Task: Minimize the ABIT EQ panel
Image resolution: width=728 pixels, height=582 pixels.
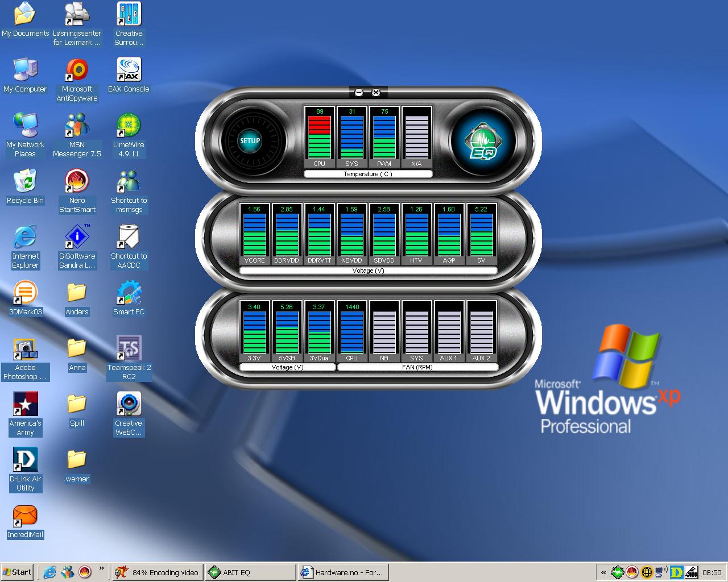Action: coord(358,92)
